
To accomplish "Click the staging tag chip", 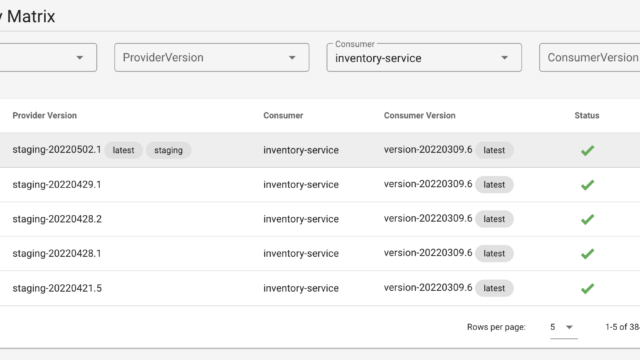I will 168,150.
